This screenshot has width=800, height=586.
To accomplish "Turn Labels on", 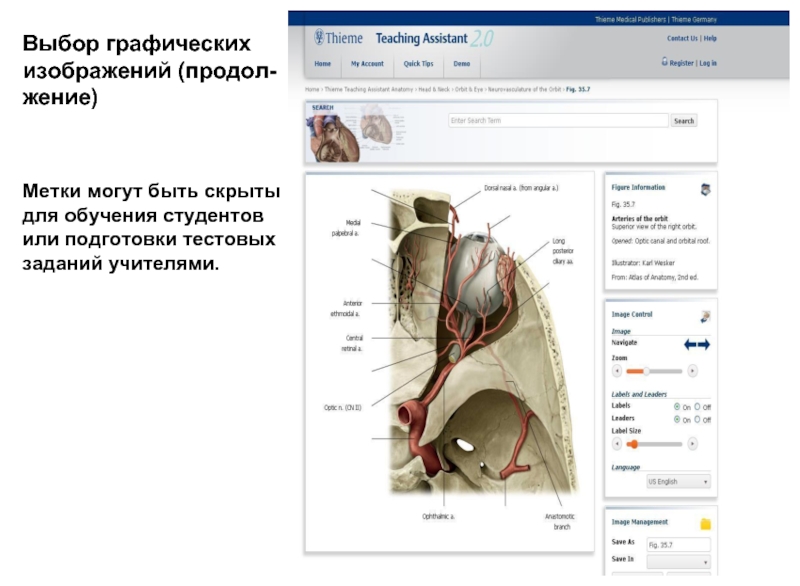I will click(x=677, y=406).
